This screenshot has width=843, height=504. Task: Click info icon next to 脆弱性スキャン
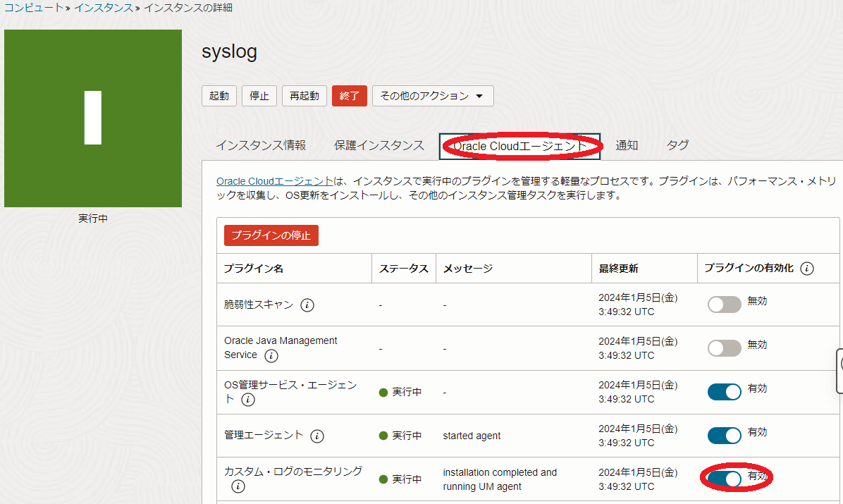coord(307,305)
